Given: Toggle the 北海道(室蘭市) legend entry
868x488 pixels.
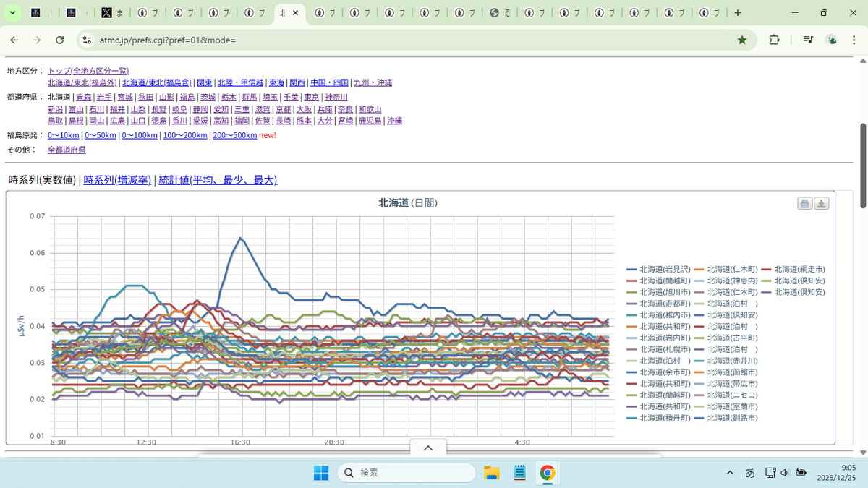Looking at the screenshot, I should (726, 407).
